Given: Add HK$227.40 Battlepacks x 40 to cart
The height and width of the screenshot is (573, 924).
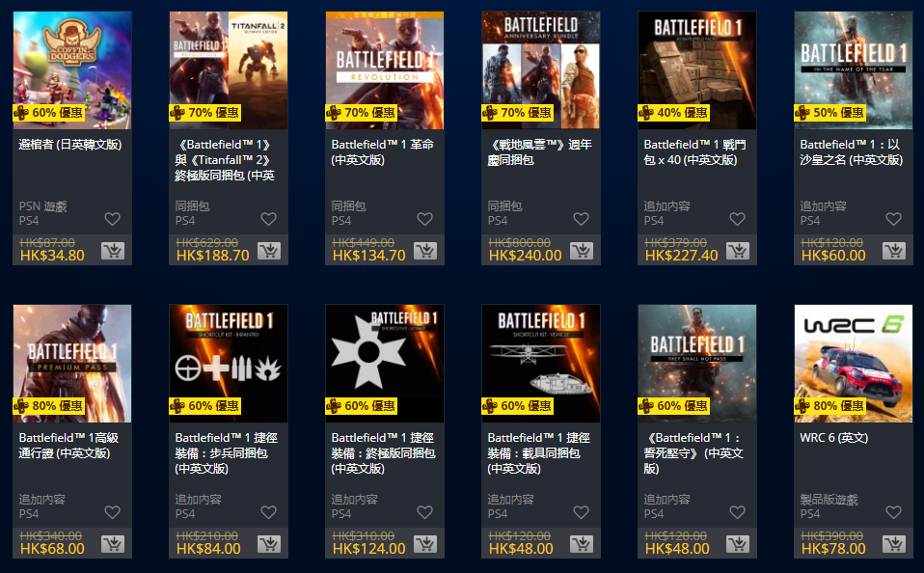Looking at the screenshot, I should (737, 251).
